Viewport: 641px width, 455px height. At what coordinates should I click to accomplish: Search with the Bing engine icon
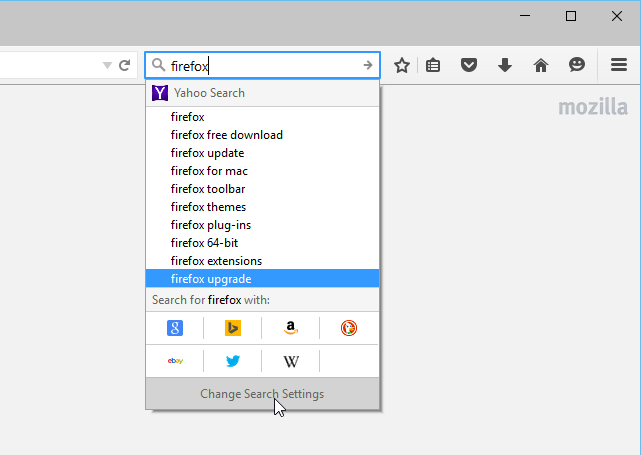pyautogui.click(x=233, y=328)
